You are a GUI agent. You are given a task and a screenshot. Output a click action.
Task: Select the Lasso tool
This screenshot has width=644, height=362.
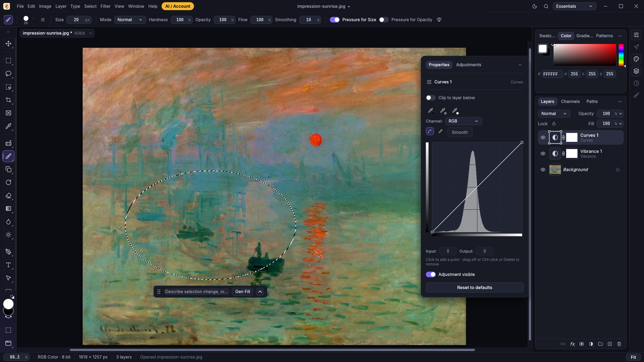coord(8,74)
